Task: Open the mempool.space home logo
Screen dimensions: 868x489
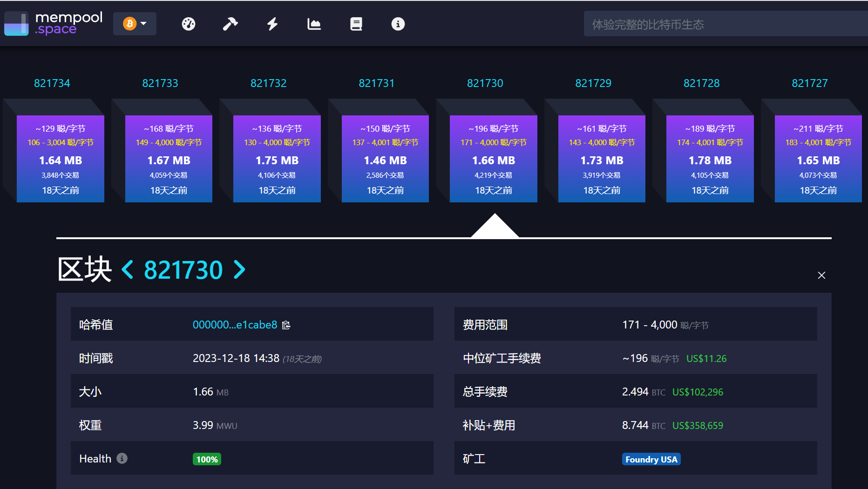Action: pyautogui.click(x=54, y=23)
